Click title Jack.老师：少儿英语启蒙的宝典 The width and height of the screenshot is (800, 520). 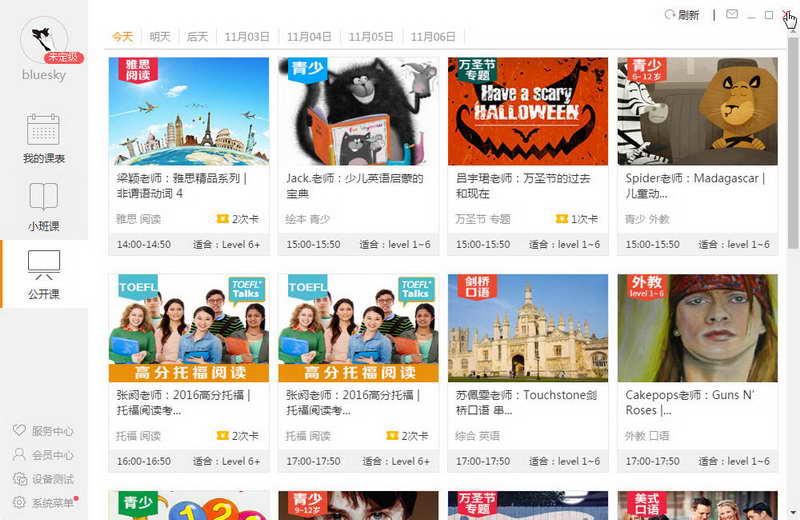coord(355,186)
